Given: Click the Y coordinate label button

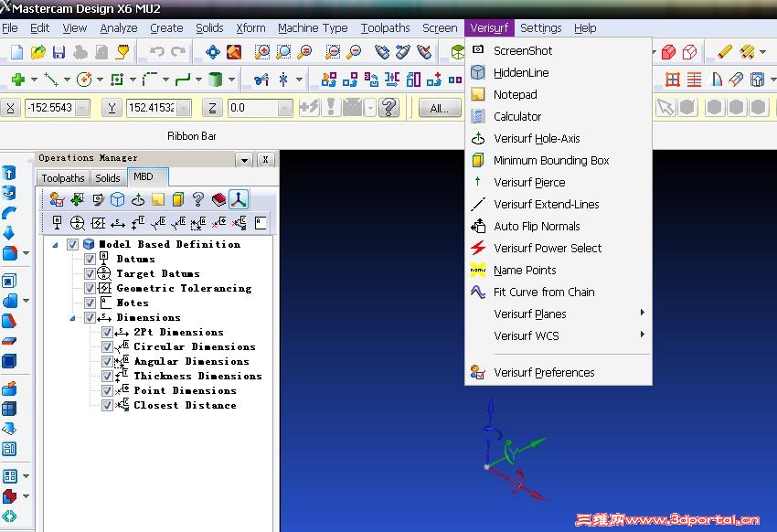Looking at the screenshot, I should coord(112,108).
